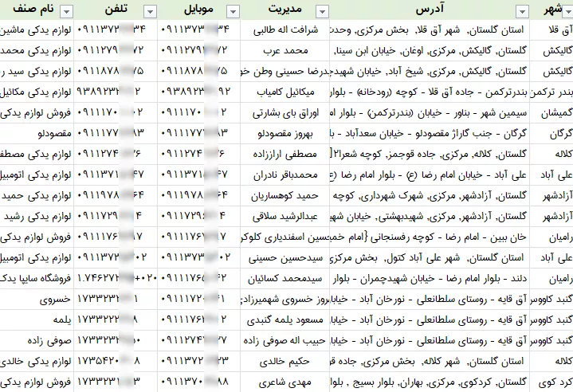The height and width of the screenshot is (392, 573).
Task: Select city cell کلاله in حکیم خالدی row
Action: click(x=551, y=362)
